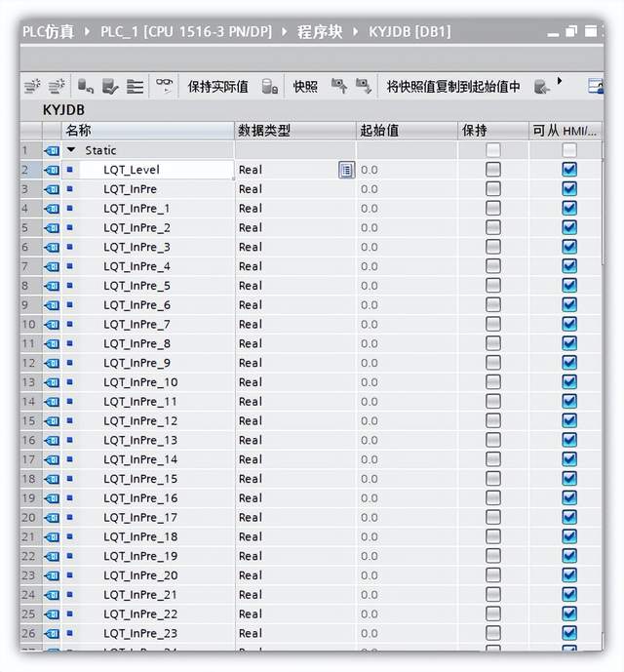Click rightmost cut-off toolbar icon
624x672 pixels.
(x=596, y=86)
